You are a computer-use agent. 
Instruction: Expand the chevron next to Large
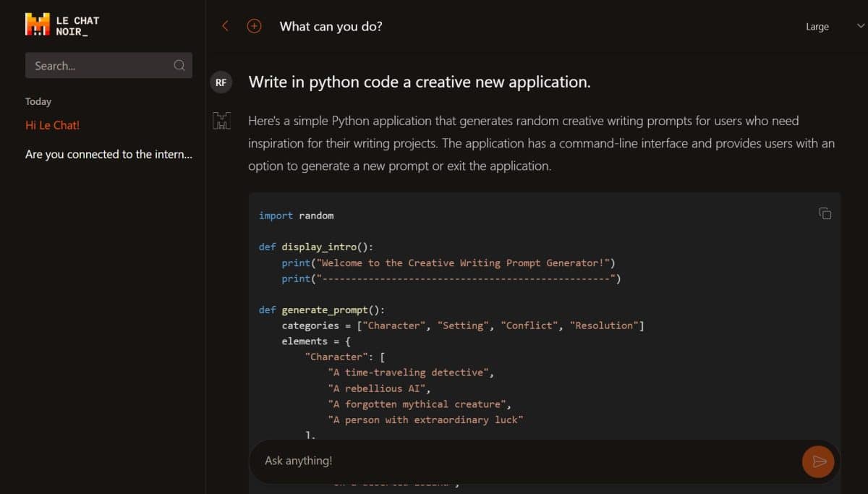[x=860, y=26]
